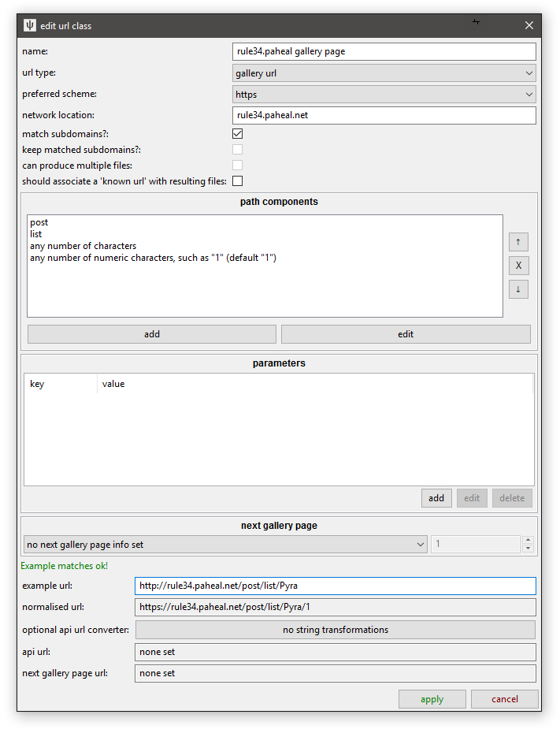This screenshot has height=733, width=560.
Task: Toggle can produce multiple files checkbox
Action: tap(238, 165)
